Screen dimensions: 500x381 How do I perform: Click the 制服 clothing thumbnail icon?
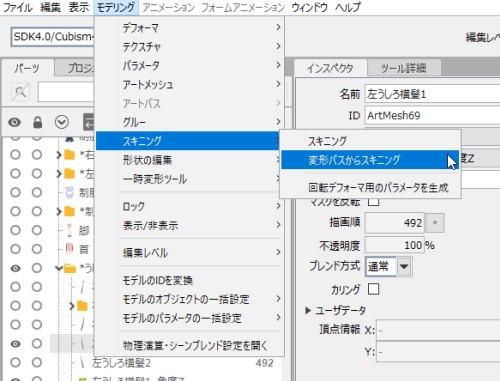pos(69,192)
